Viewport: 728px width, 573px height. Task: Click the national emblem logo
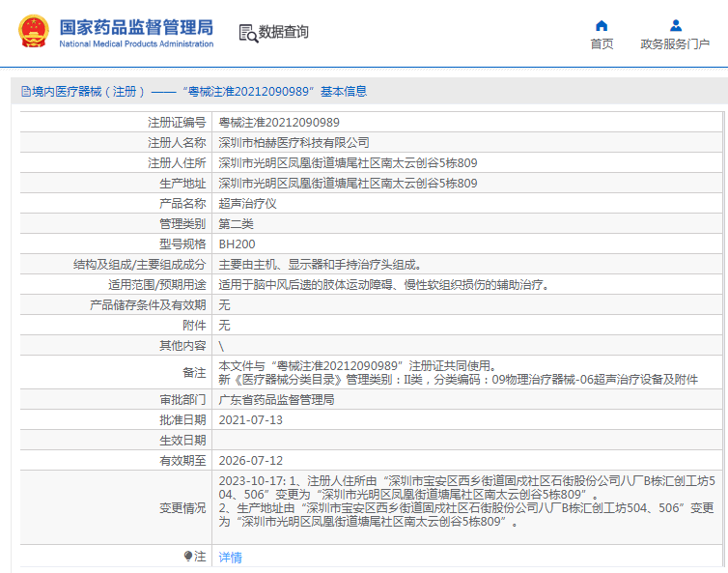[x=34, y=32]
